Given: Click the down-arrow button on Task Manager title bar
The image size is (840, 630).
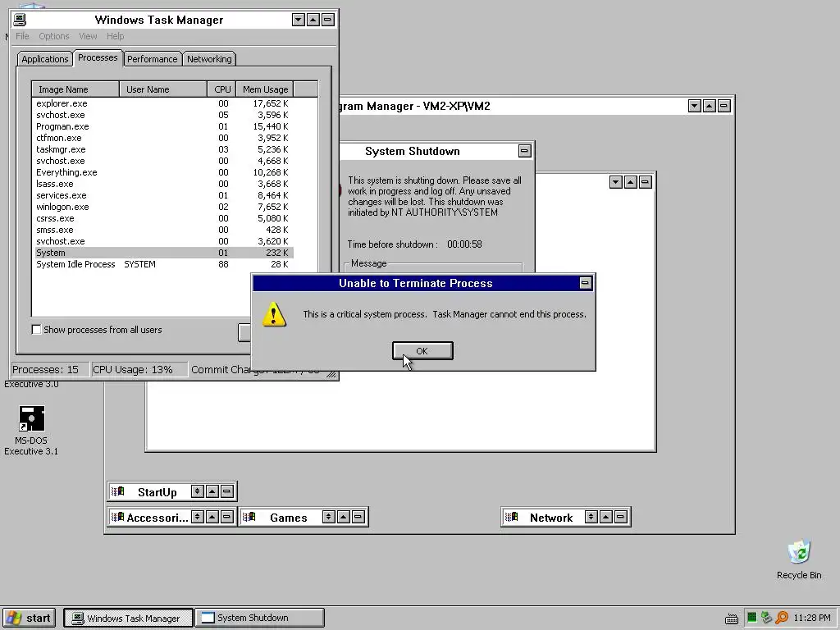Looking at the screenshot, I should pyautogui.click(x=299, y=20).
